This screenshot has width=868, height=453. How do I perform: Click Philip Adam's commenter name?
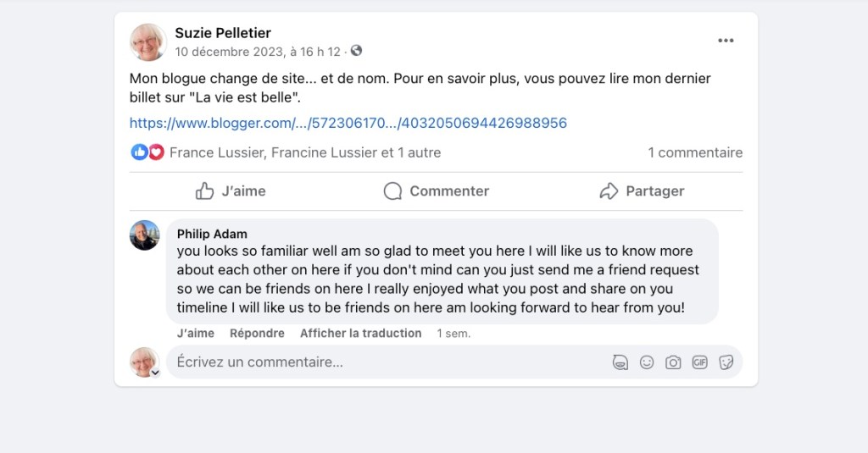pos(212,234)
